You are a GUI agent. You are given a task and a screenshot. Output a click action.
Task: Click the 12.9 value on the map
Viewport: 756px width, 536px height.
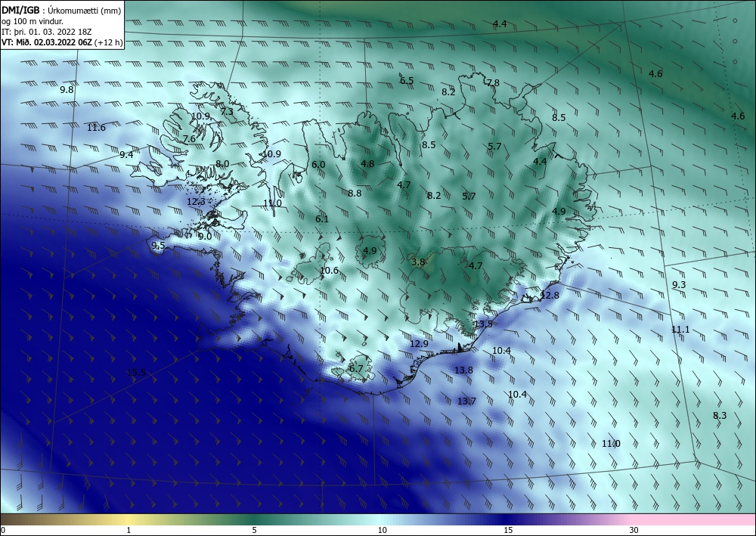(419, 344)
